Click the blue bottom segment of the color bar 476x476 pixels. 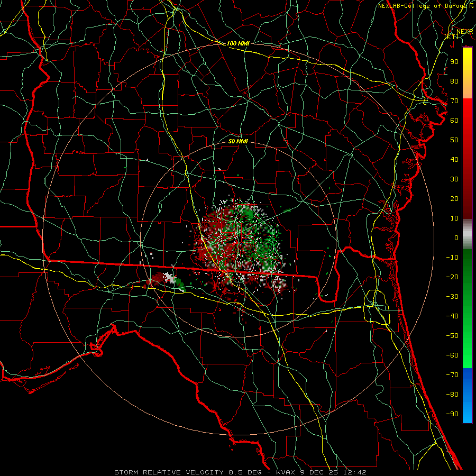coord(467,395)
